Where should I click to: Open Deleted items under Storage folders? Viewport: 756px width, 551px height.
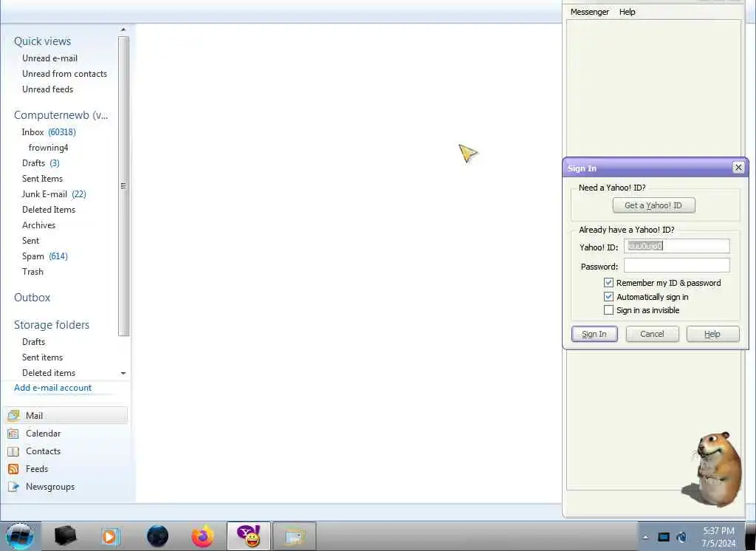49,372
